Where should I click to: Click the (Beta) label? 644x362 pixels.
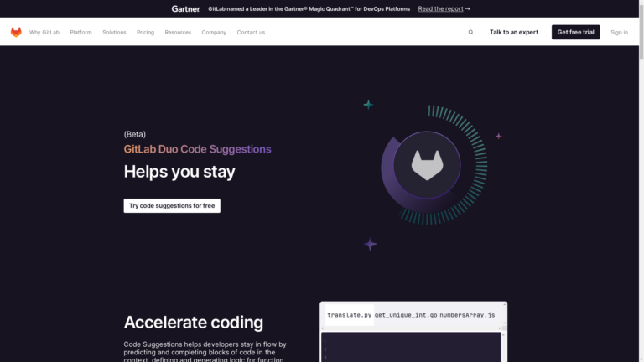pyautogui.click(x=135, y=134)
